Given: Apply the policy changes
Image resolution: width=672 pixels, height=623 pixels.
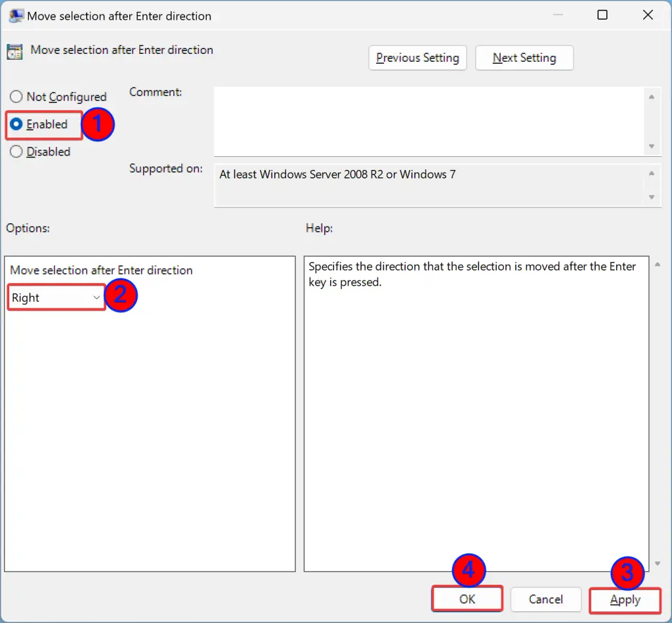Looking at the screenshot, I should pyautogui.click(x=625, y=599).
